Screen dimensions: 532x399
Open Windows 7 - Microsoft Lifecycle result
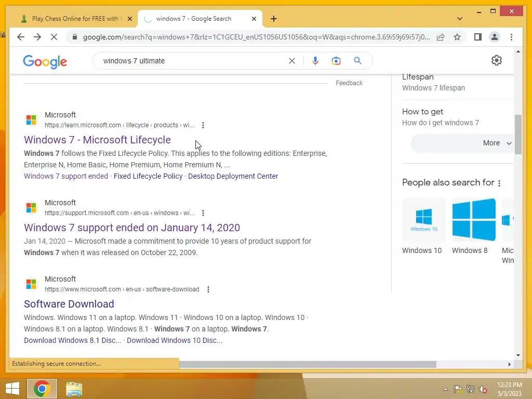click(x=97, y=140)
